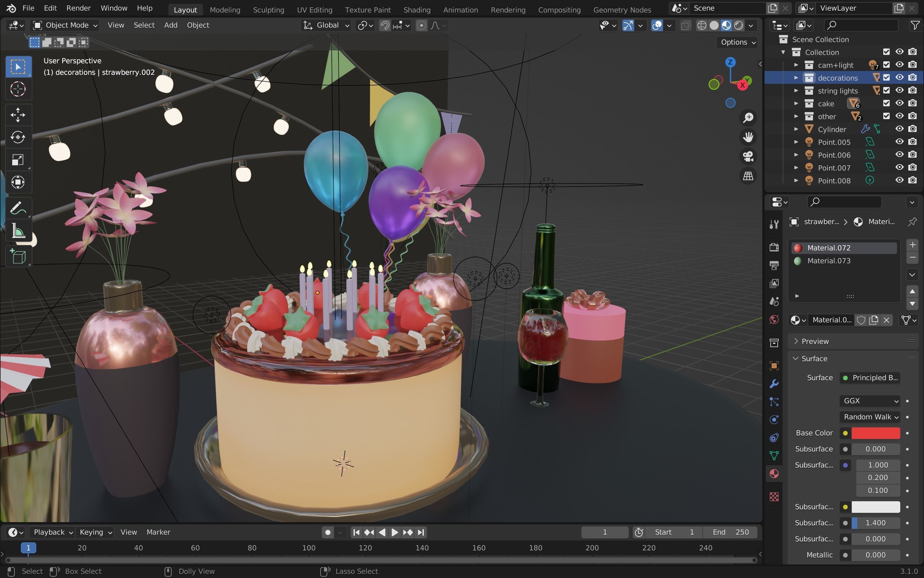Switch to the UV Editing workspace tab

tap(315, 10)
